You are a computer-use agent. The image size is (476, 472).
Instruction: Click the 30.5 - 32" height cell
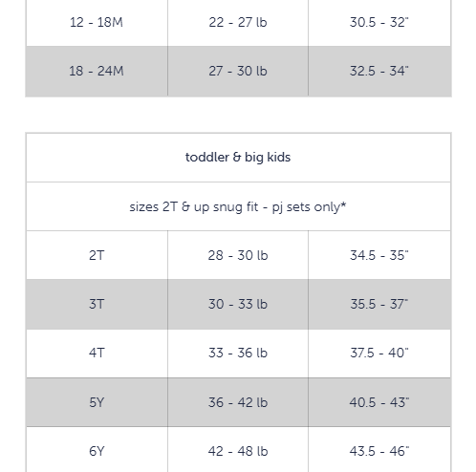pyautogui.click(x=379, y=22)
